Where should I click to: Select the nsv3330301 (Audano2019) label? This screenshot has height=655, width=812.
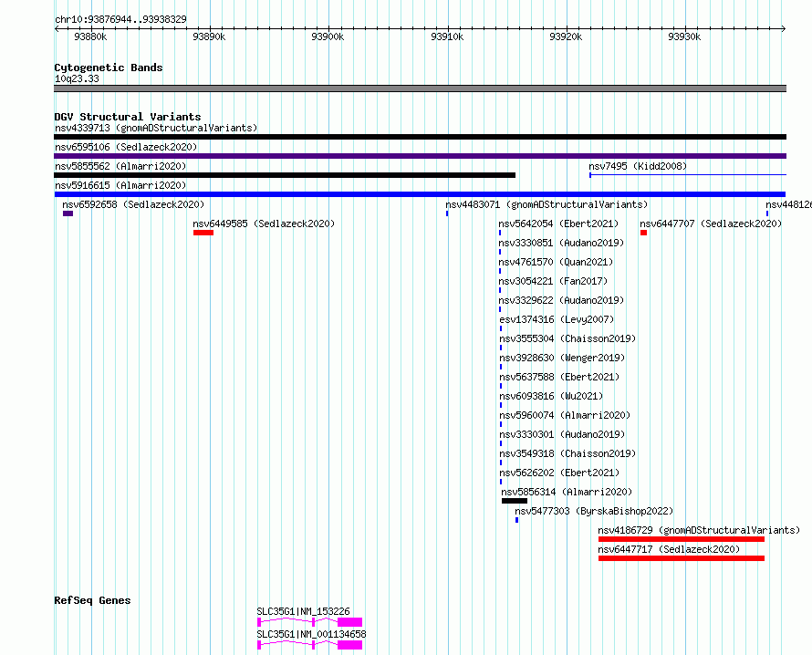[562, 434]
